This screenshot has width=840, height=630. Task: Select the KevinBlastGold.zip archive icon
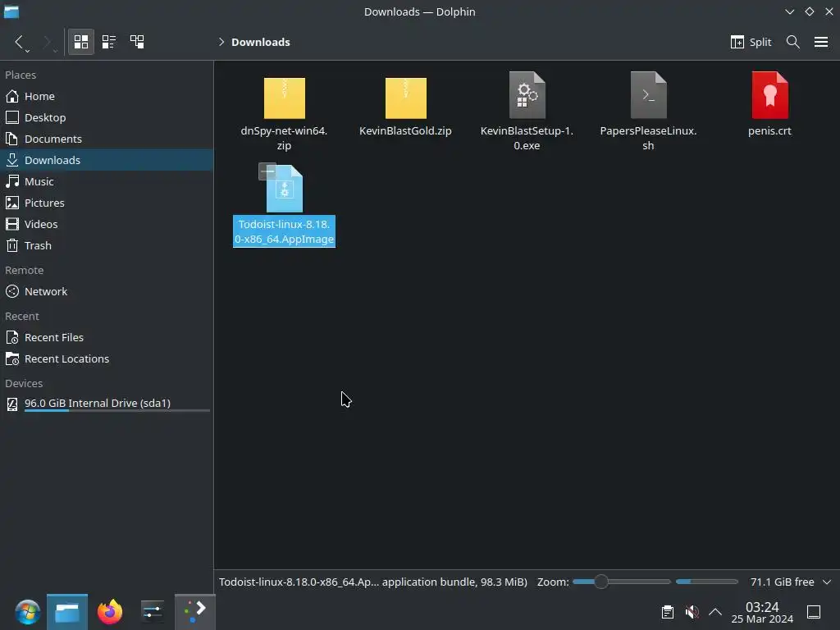(405, 98)
